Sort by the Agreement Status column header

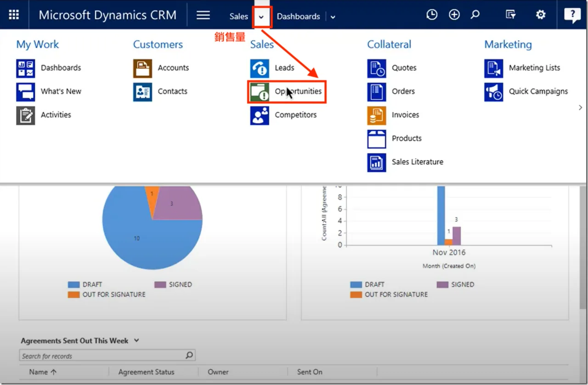pyautogui.click(x=146, y=372)
